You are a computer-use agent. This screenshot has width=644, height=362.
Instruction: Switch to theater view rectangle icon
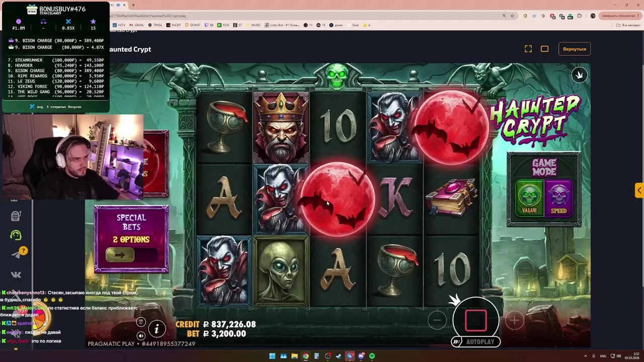(x=544, y=49)
